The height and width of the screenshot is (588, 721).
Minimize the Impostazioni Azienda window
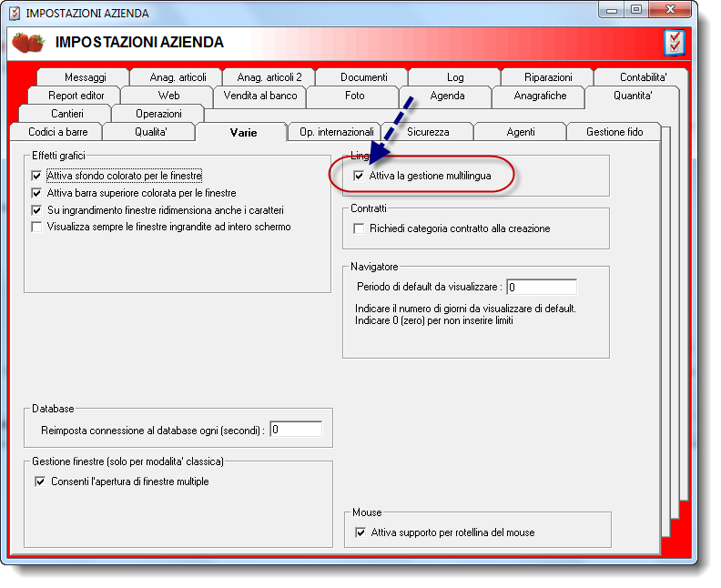(612, 10)
